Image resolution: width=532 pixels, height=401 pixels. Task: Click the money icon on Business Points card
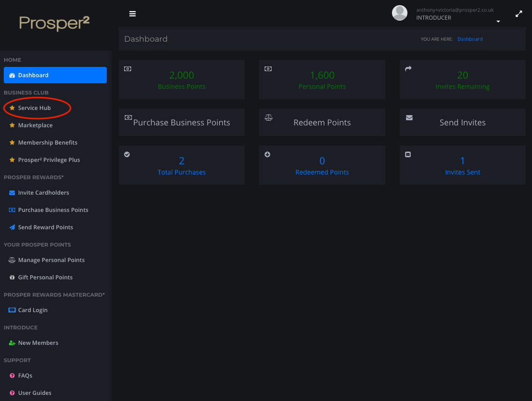click(x=127, y=69)
